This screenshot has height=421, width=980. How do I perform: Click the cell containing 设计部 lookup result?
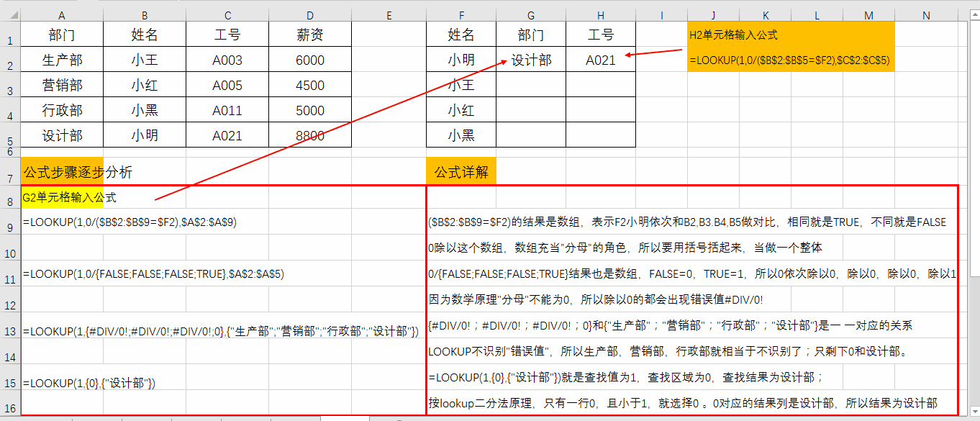pos(530,59)
